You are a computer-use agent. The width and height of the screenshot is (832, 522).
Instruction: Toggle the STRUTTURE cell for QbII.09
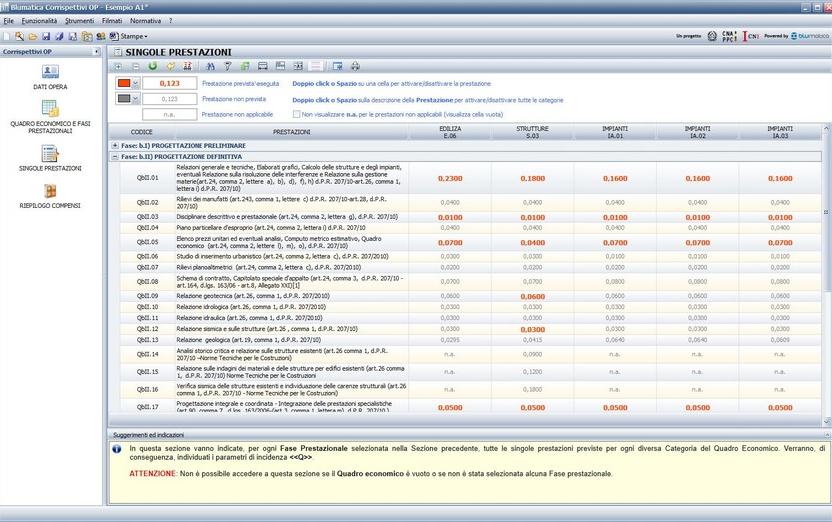[x=532, y=296]
